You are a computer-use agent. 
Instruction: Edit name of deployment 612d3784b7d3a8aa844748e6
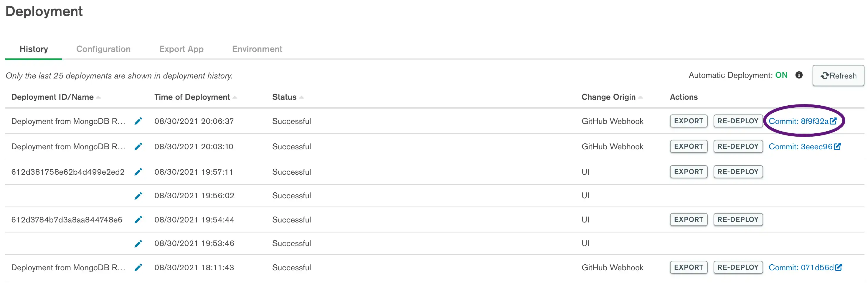(138, 220)
